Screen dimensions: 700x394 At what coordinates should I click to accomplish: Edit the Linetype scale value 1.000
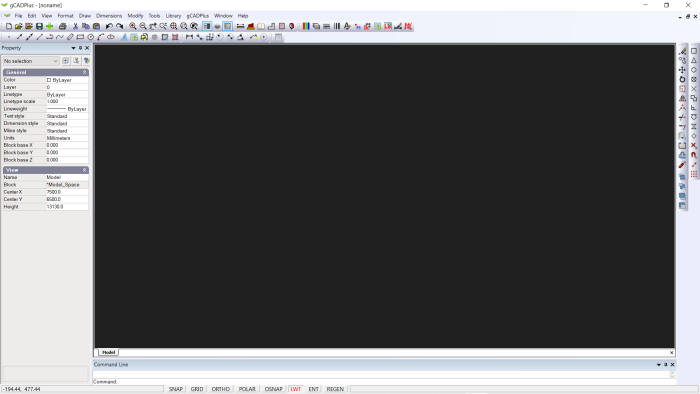tap(67, 101)
